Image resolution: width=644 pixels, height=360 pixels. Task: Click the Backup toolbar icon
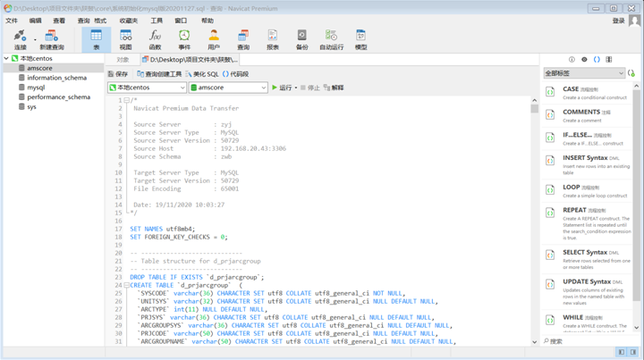[x=302, y=40]
